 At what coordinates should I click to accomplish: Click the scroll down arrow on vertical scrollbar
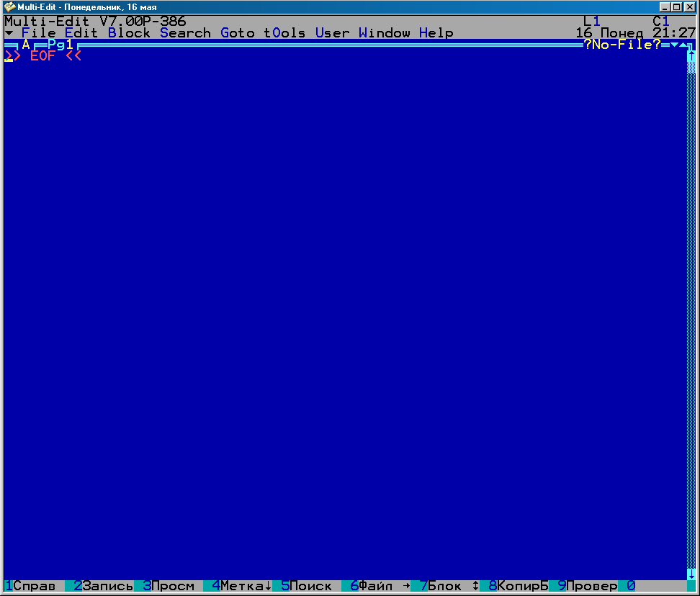coord(691,574)
